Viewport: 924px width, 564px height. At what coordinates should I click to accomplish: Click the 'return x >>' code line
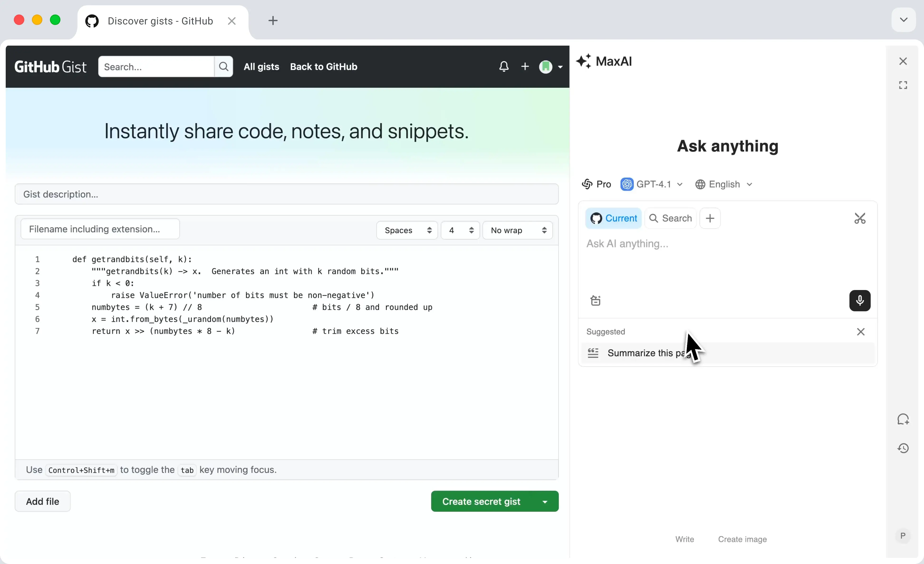(x=164, y=331)
